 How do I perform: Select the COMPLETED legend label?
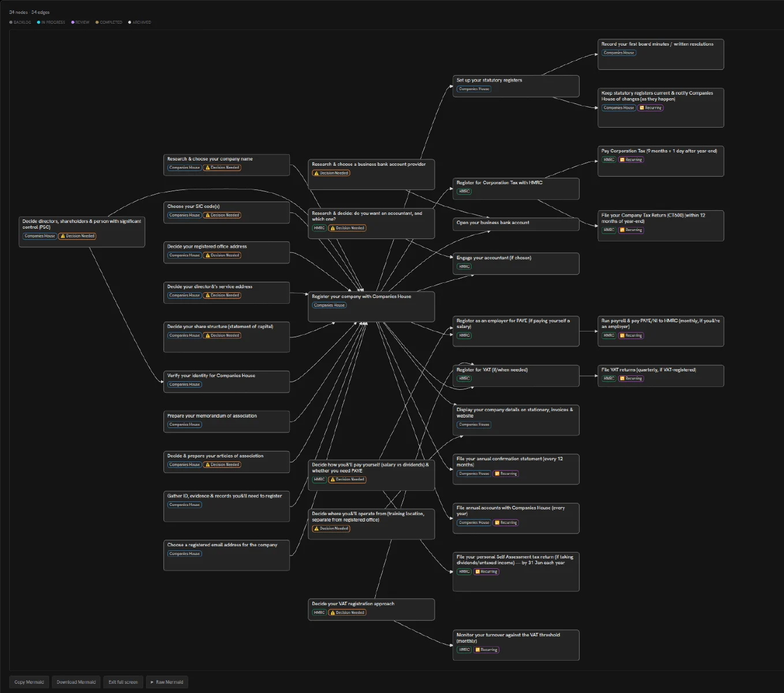pos(111,23)
